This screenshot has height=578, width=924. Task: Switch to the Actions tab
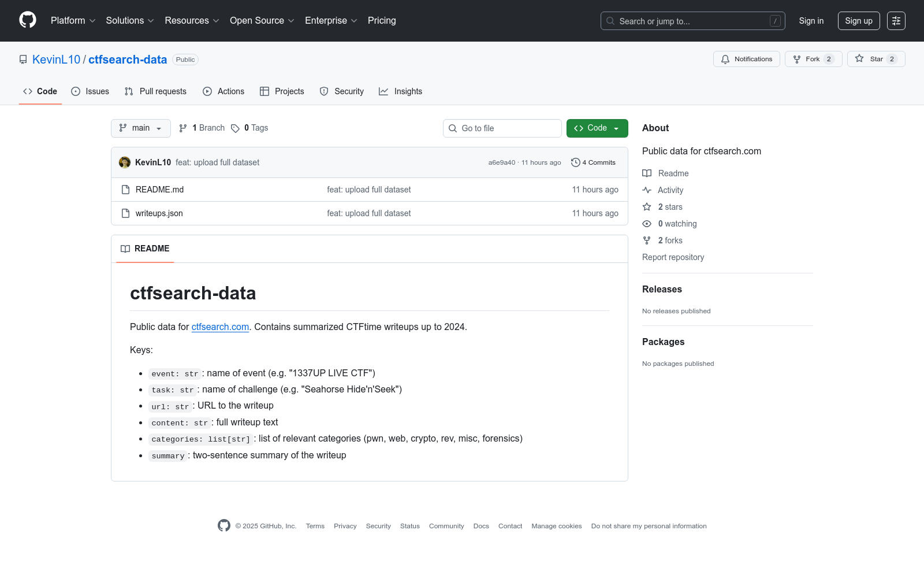click(223, 91)
